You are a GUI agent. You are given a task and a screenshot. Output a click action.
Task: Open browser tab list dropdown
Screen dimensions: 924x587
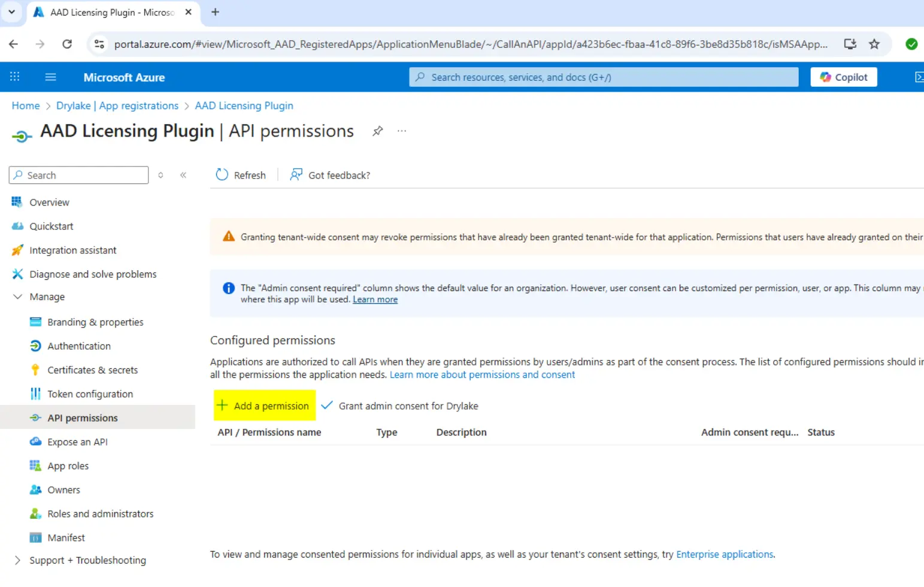pos(11,12)
